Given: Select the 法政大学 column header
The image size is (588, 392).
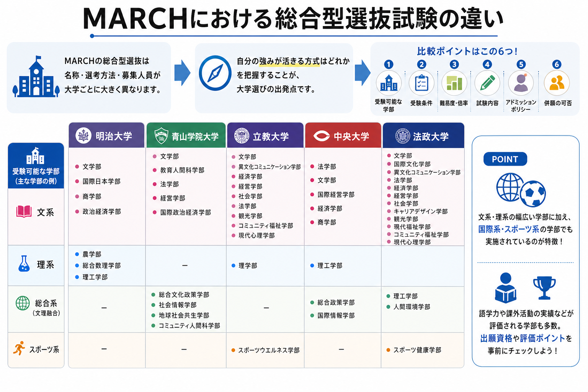Looking at the screenshot, I should [423, 135].
